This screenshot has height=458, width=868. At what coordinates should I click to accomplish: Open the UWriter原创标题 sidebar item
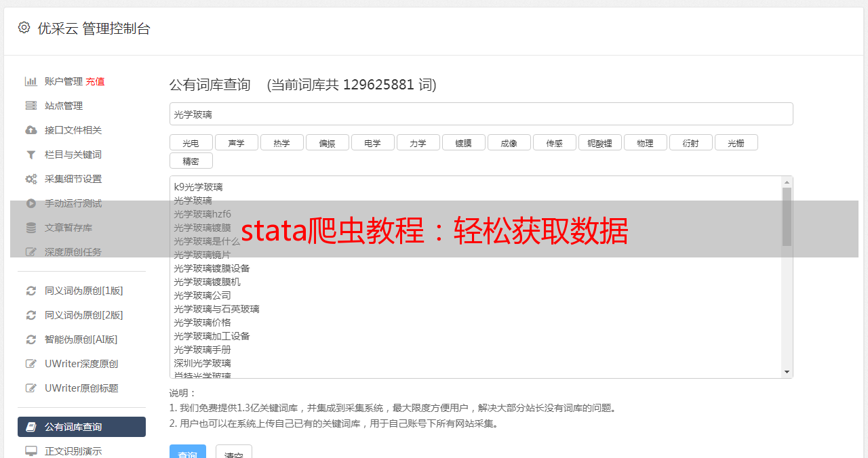(x=81, y=388)
